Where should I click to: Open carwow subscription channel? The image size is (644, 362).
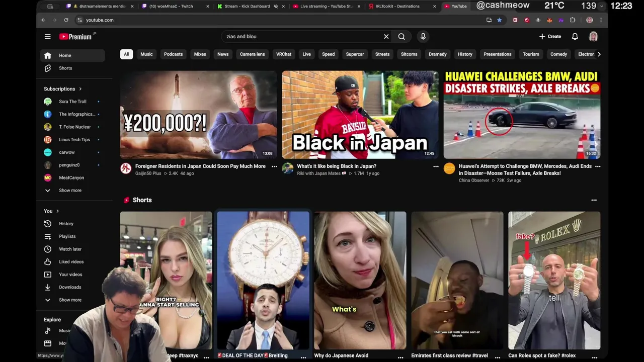[72, 152]
